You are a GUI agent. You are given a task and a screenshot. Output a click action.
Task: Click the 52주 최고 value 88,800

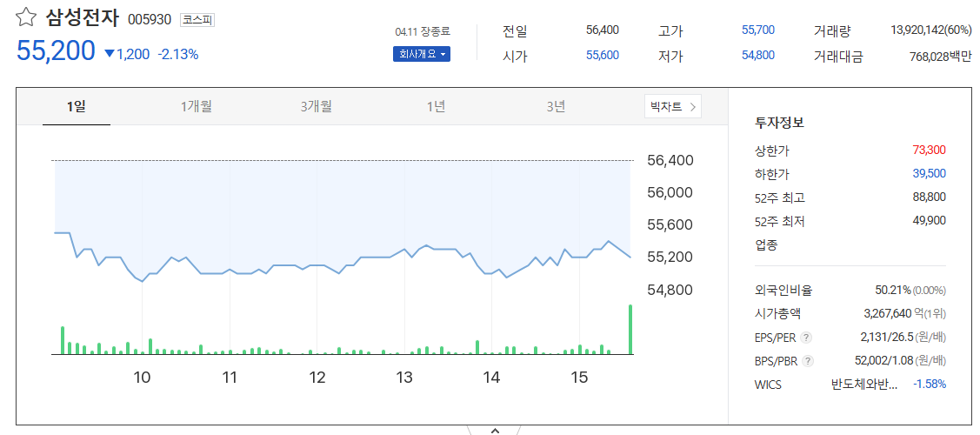pos(930,197)
